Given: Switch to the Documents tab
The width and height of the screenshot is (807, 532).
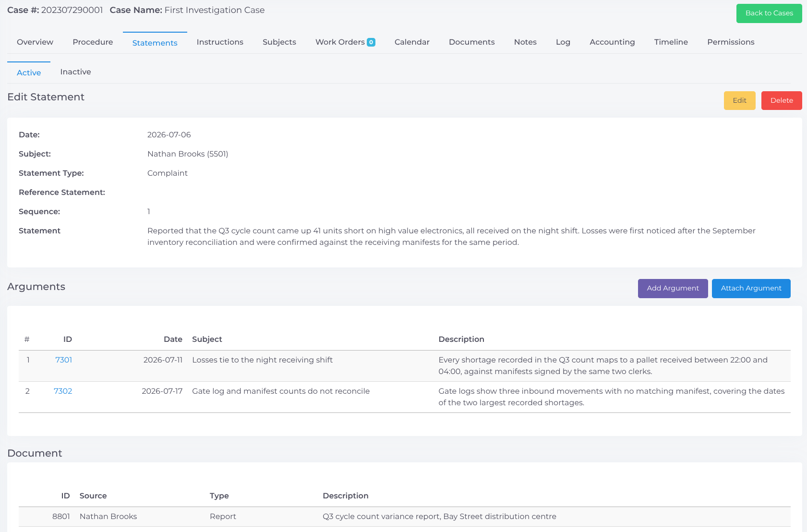Looking at the screenshot, I should (471, 42).
